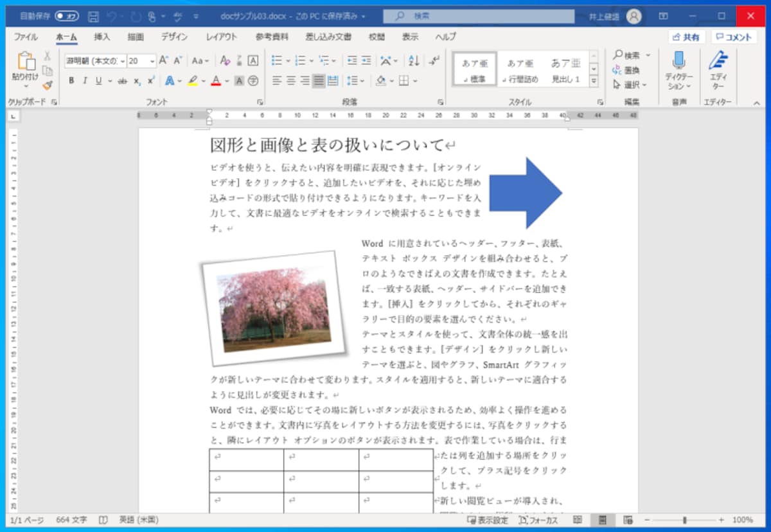771x532 pixels.
Task: Click the 表示設定 display settings button
Action: click(488, 520)
